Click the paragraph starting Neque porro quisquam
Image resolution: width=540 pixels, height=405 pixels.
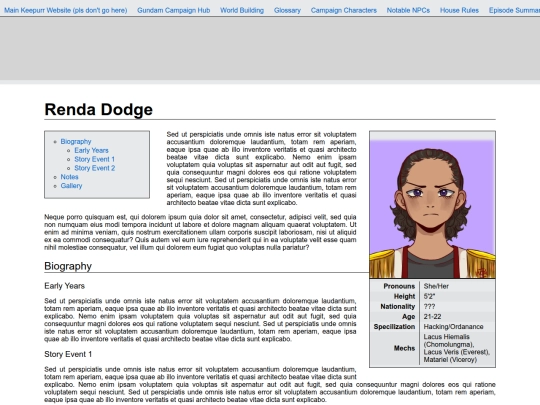pos(200,232)
